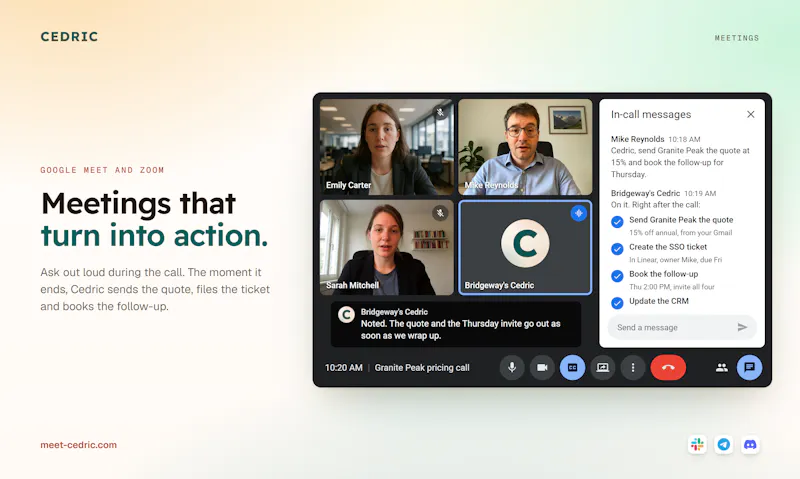The width and height of the screenshot is (800, 479).
Task: Click 'Bridgeway's Cedric' sender name in chat
Action: (x=645, y=193)
